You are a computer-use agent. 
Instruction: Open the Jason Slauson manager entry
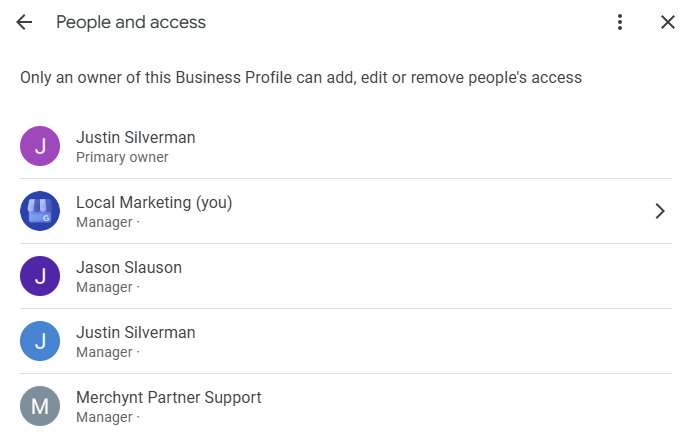[x=346, y=276]
